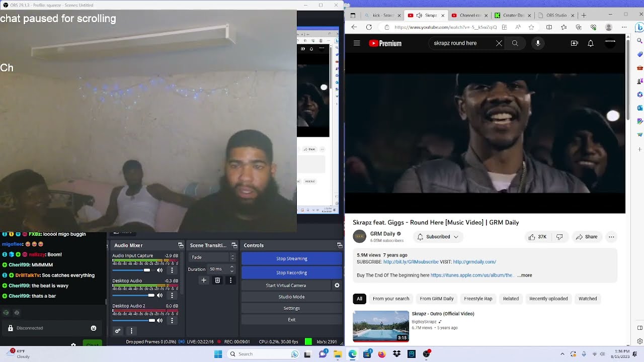Open YouTube hamburger guide menu
The height and width of the screenshot is (362, 644).
pyautogui.click(x=357, y=43)
